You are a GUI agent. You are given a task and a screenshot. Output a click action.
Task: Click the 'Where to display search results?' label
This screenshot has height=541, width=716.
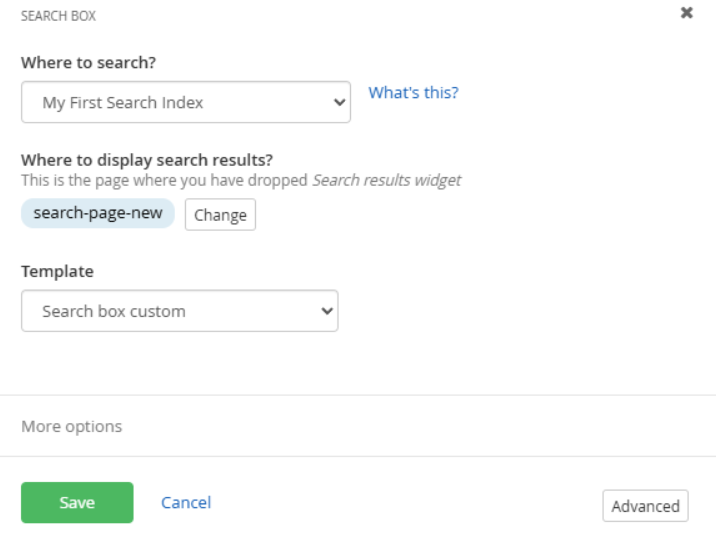(147, 160)
